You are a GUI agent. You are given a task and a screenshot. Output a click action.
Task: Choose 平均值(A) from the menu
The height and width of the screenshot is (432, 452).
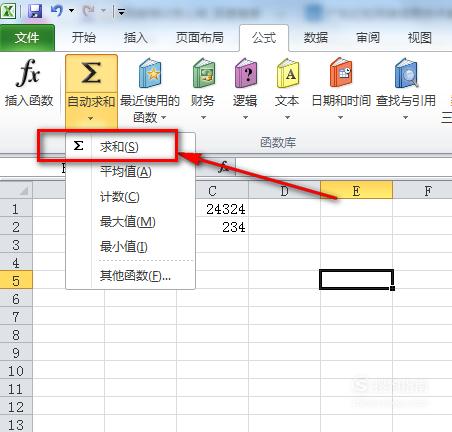click(x=130, y=172)
